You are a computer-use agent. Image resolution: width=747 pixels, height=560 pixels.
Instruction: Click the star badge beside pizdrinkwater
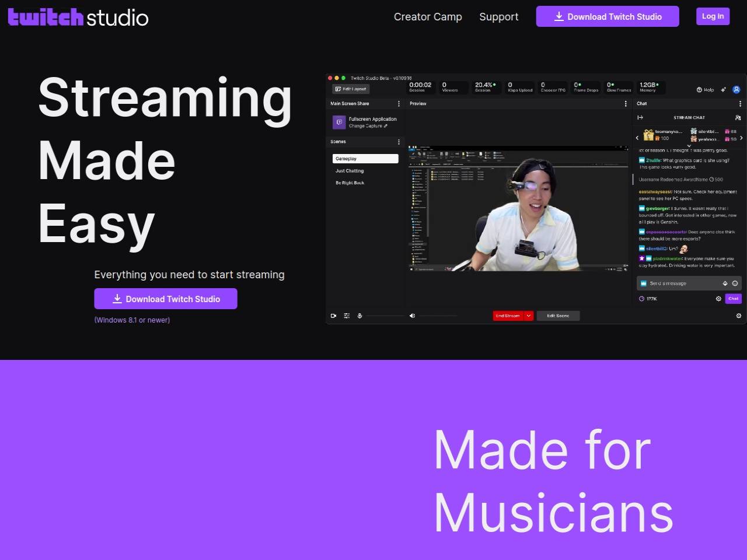pyautogui.click(x=641, y=258)
